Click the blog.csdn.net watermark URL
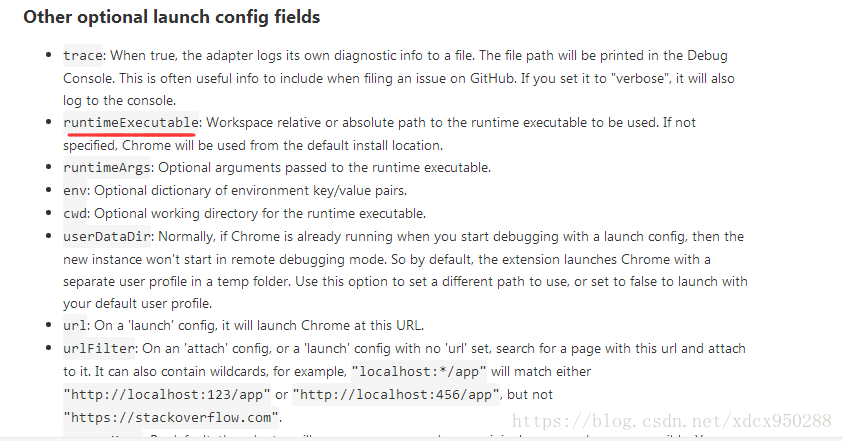The width and height of the screenshot is (843, 441). [x=671, y=421]
